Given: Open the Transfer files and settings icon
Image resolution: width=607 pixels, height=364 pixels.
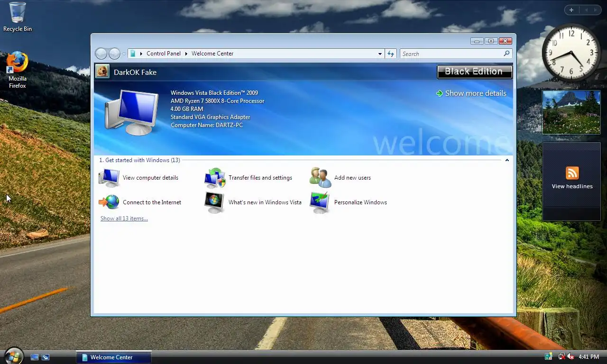Looking at the screenshot, I should 215,178.
